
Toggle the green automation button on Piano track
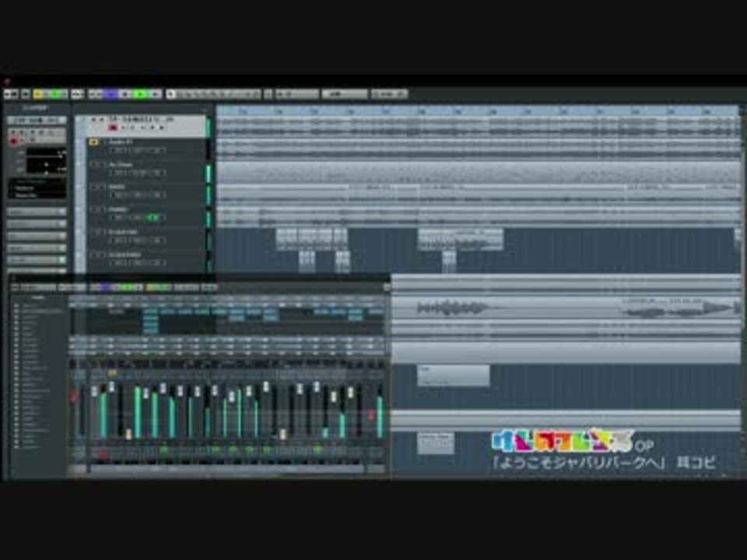coord(153,218)
